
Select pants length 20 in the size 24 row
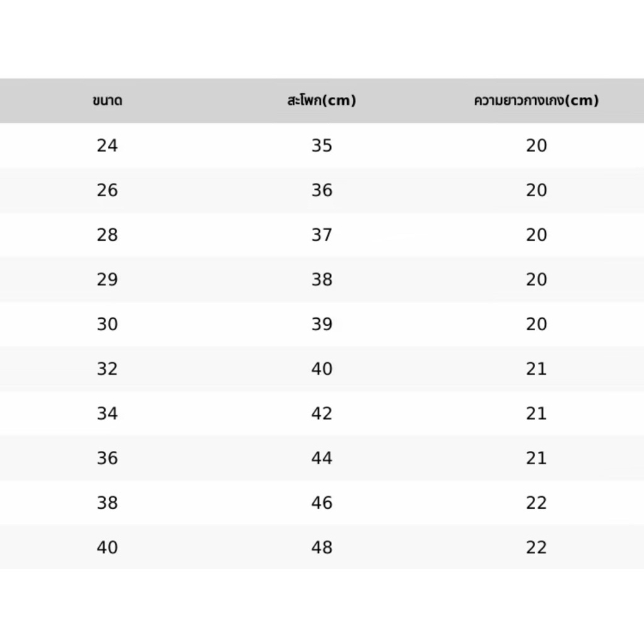pos(536,146)
